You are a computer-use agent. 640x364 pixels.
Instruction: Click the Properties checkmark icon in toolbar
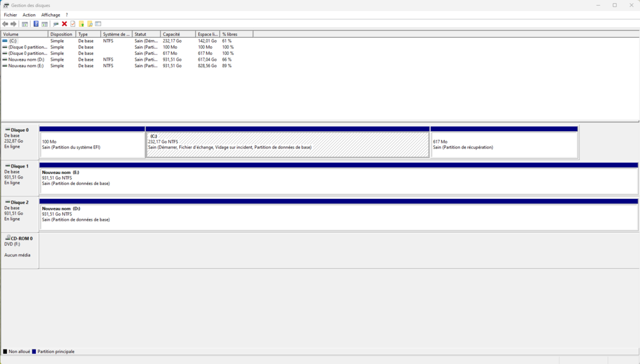click(x=72, y=24)
